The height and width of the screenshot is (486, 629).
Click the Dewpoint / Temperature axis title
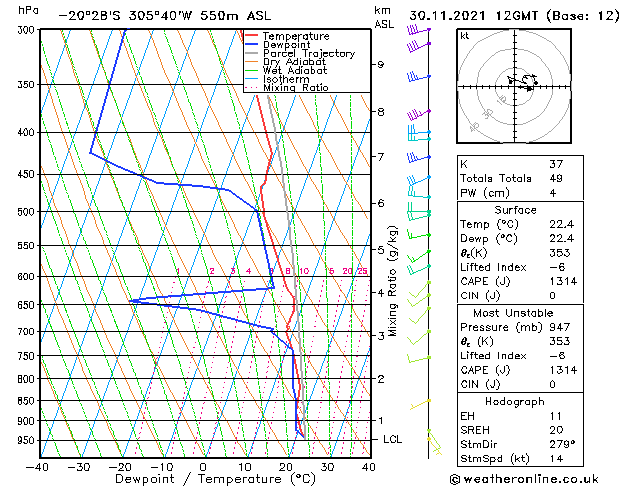click(x=215, y=479)
